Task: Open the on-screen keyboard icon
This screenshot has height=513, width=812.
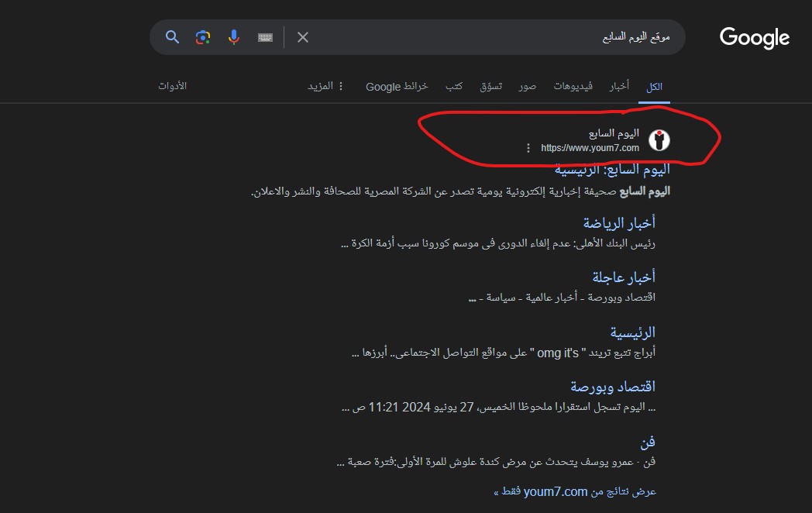Action: click(x=265, y=37)
